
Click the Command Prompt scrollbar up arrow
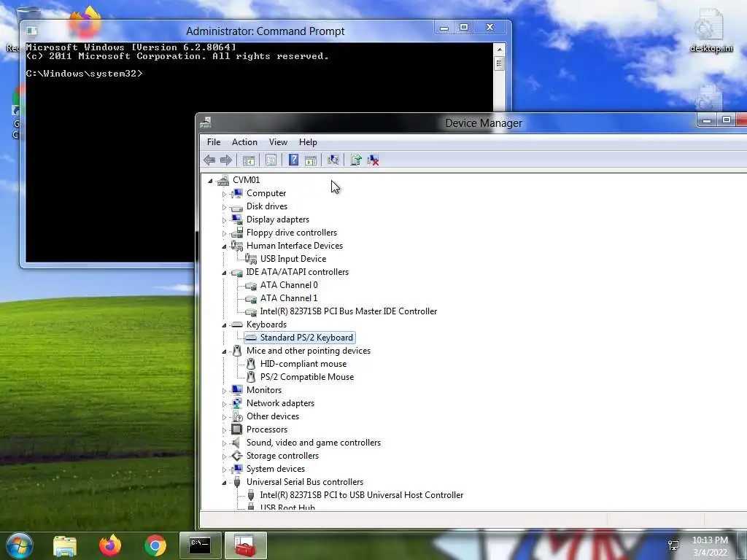point(499,50)
